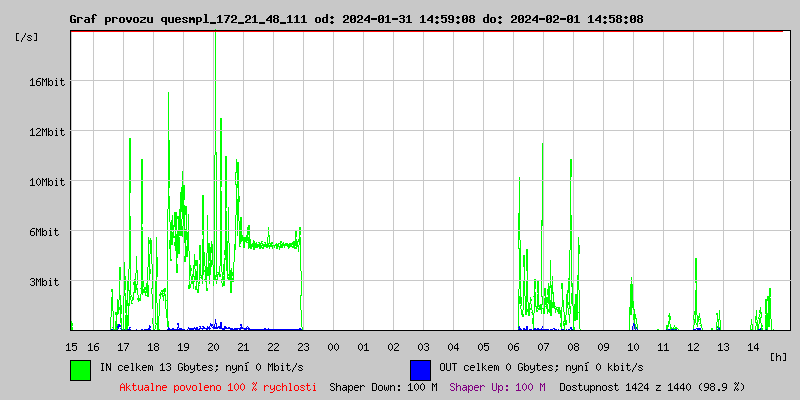The width and height of the screenshot is (800, 400).
Task: Click the 3Mbit y-axis label
Action: 45,282
